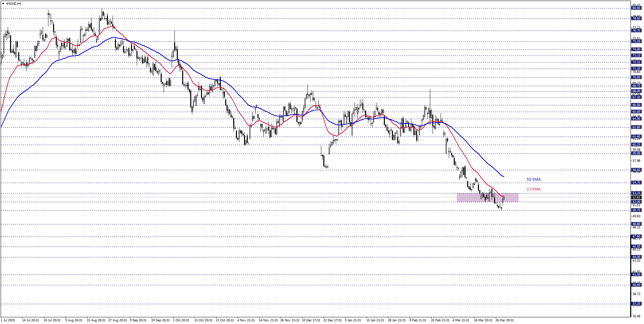644x324 pixels.
Task: Click the 20 Feb 21:31 time label
Action: click(x=440, y=320)
